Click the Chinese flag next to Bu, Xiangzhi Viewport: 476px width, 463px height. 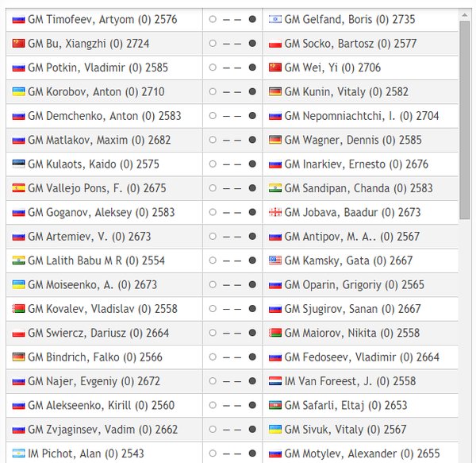pyautogui.click(x=18, y=44)
